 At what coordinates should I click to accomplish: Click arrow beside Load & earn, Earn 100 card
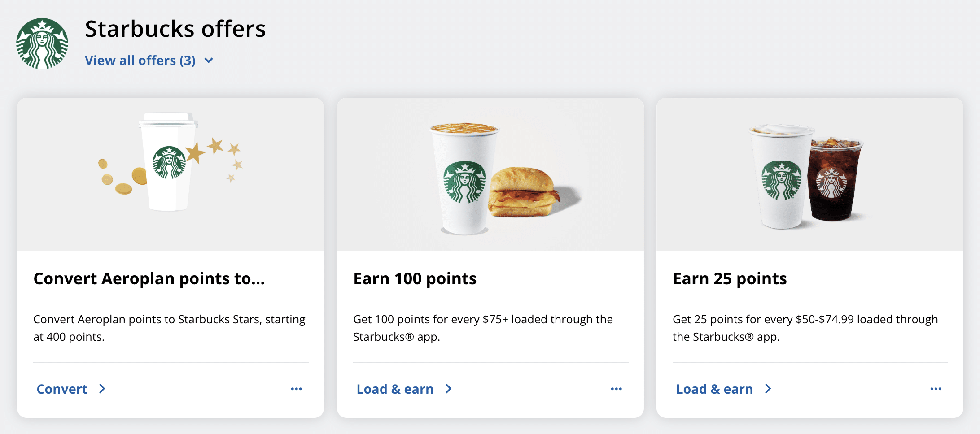coord(448,389)
